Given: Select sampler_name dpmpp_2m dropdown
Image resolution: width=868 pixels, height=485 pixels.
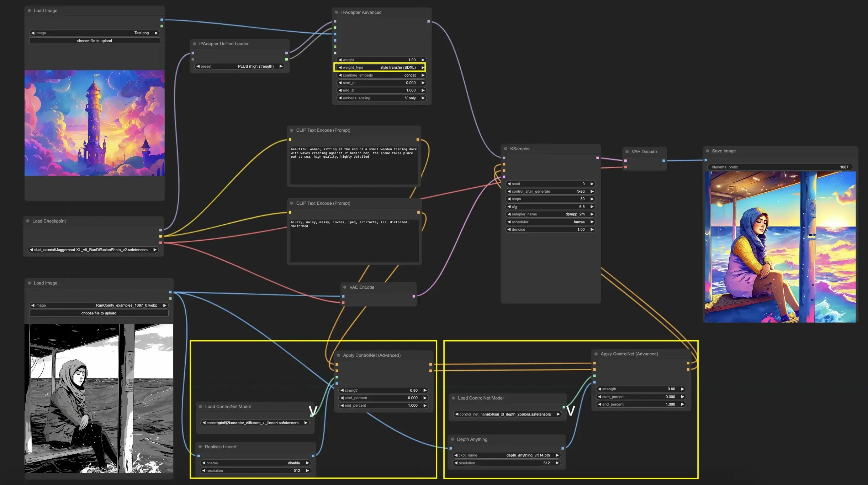Looking at the screenshot, I should (x=549, y=214).
